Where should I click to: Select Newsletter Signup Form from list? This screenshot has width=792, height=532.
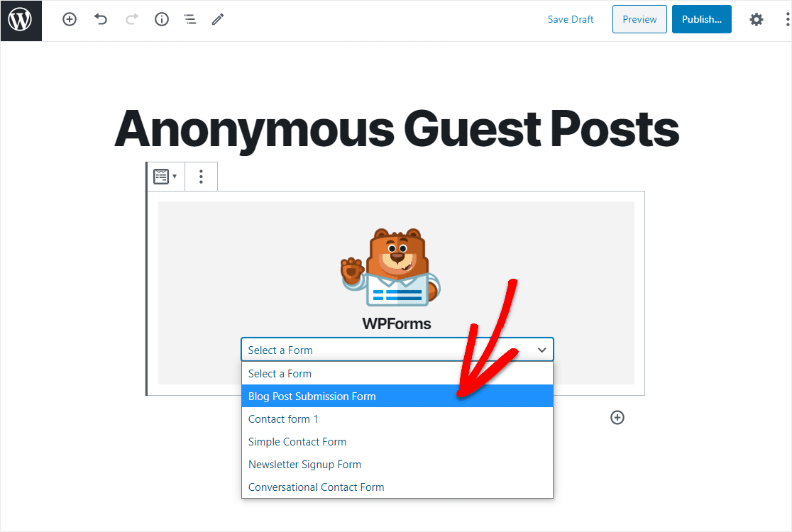[x=397, y=465]
